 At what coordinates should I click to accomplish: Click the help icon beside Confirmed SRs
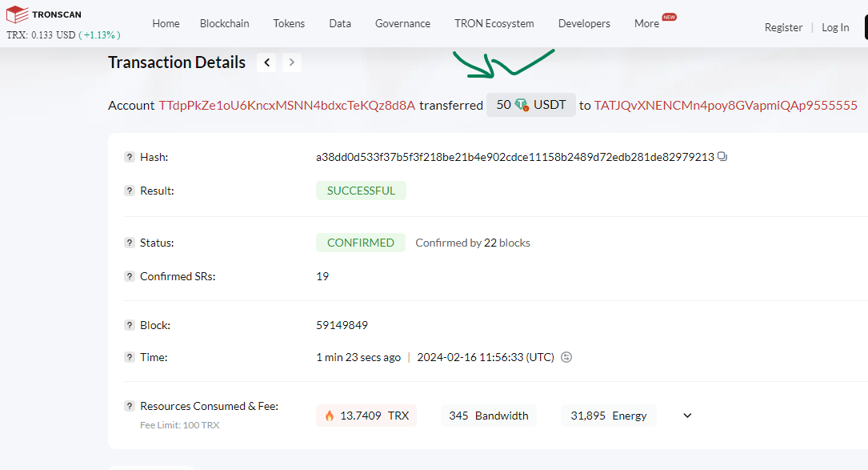point(130,276)
